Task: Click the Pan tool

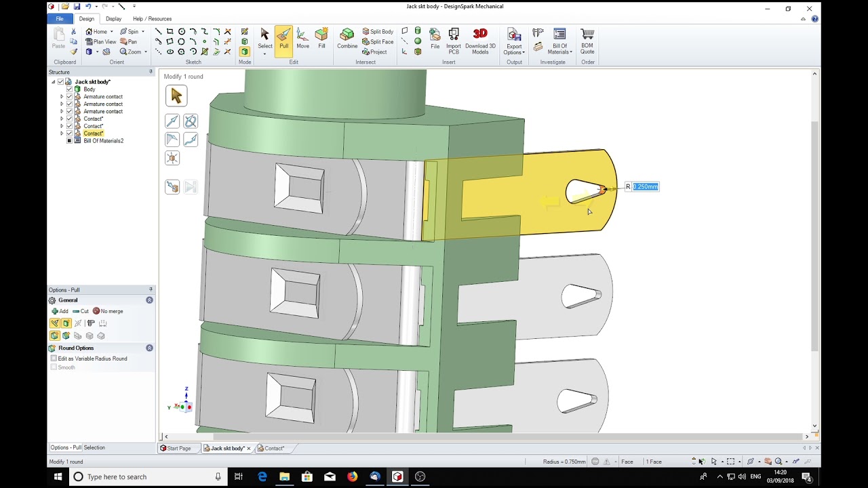Action: tap(128, 41)
